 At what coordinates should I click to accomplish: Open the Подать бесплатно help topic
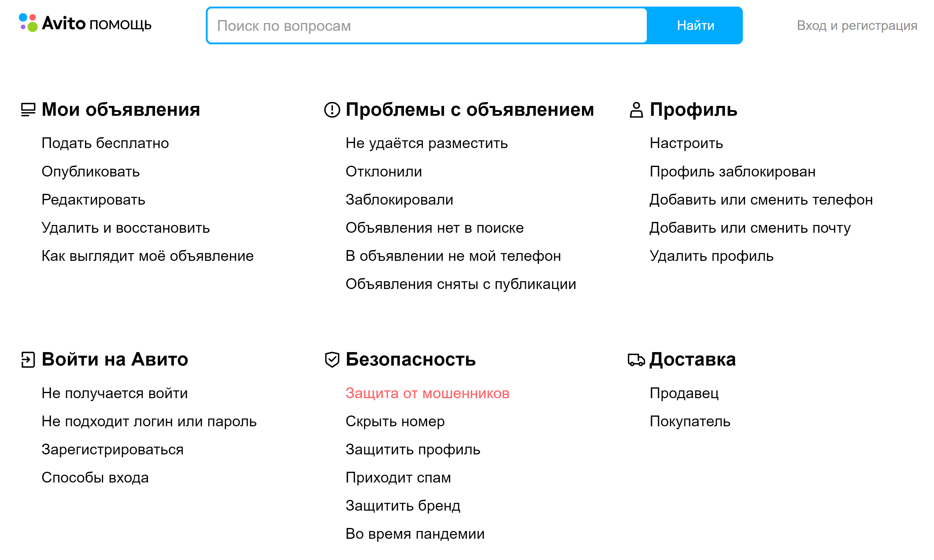coord(105,143)
